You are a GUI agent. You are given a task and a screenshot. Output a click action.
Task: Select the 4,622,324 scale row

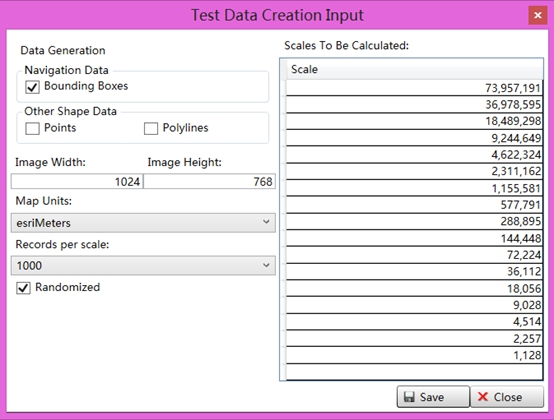coord(414,155)
